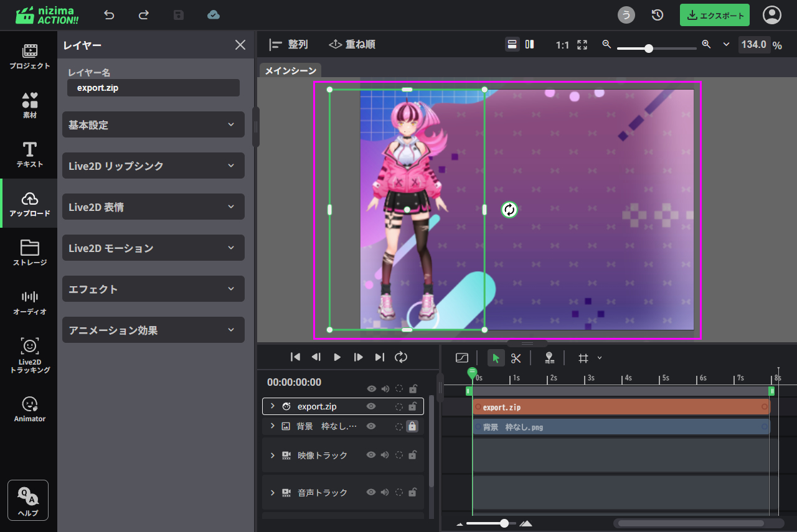Viewport: 797px width, 532px height.
Task: Click the レイヤー名 input field
Action: (153, 88)
